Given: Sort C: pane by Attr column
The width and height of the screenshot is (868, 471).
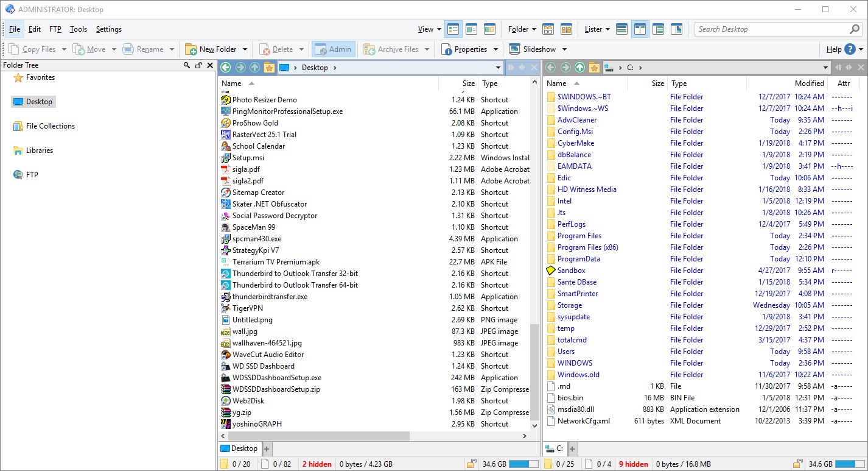Looking at the screenshot, I should [x=844, y=83].
